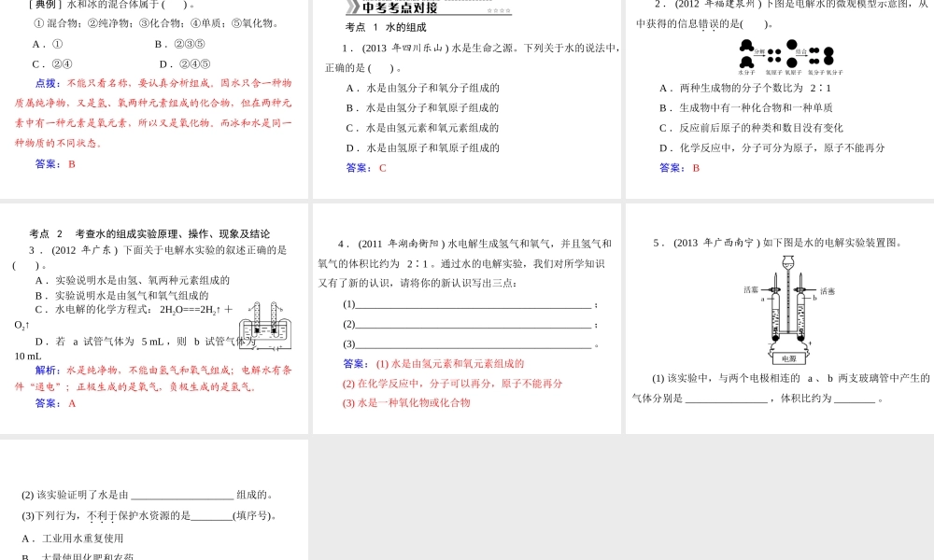Click the 电源 box on the apparatus

788,358
